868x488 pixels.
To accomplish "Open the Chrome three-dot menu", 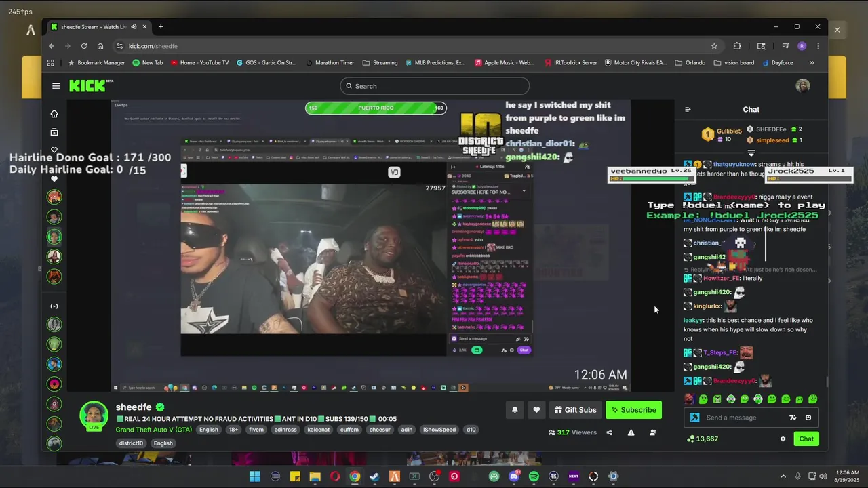I will tap(818, 46).
